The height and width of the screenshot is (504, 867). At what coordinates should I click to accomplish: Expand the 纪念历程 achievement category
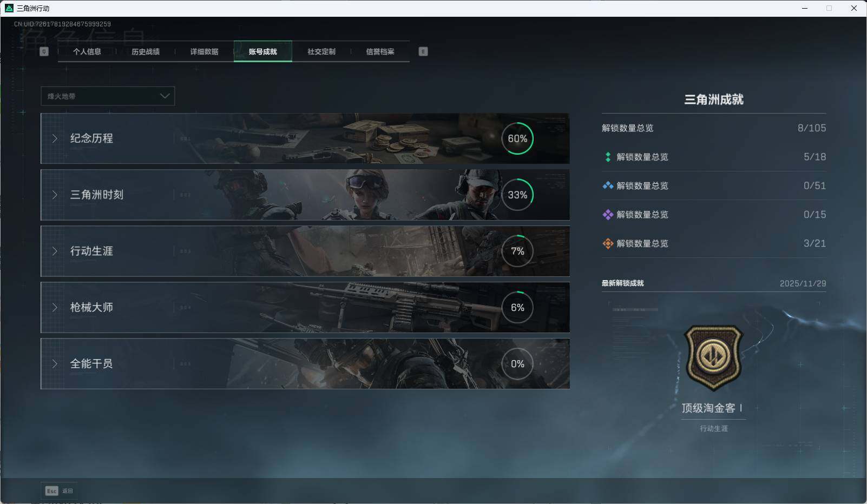click(x=54, y=138)
